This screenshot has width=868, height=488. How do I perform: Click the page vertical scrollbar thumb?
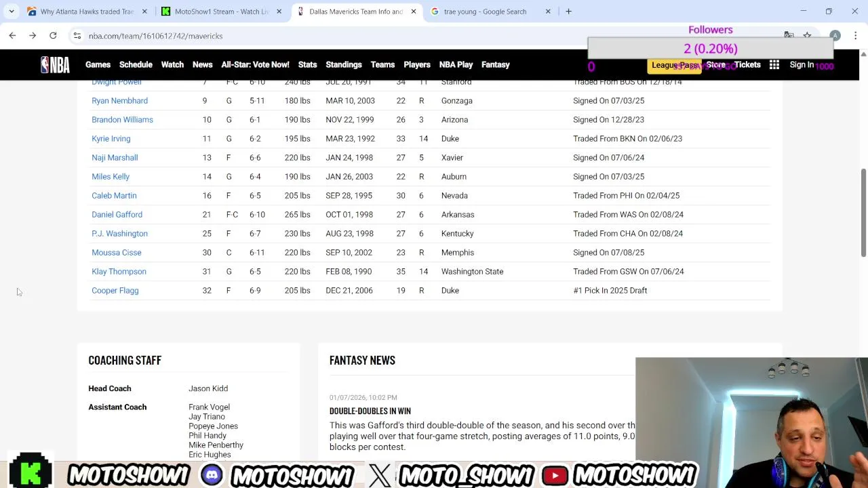coord(863,212)
